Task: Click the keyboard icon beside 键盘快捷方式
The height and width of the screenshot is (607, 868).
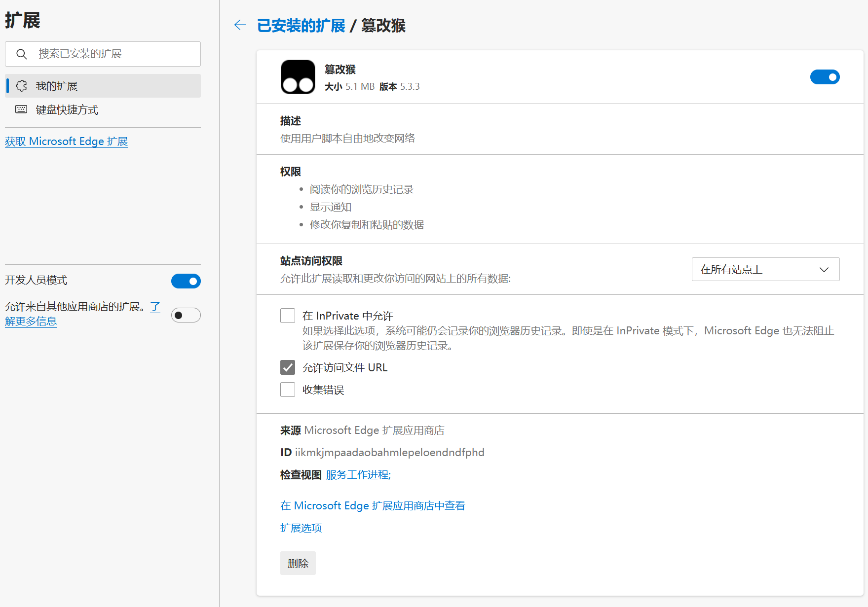Action: click(x=21, y=109)
